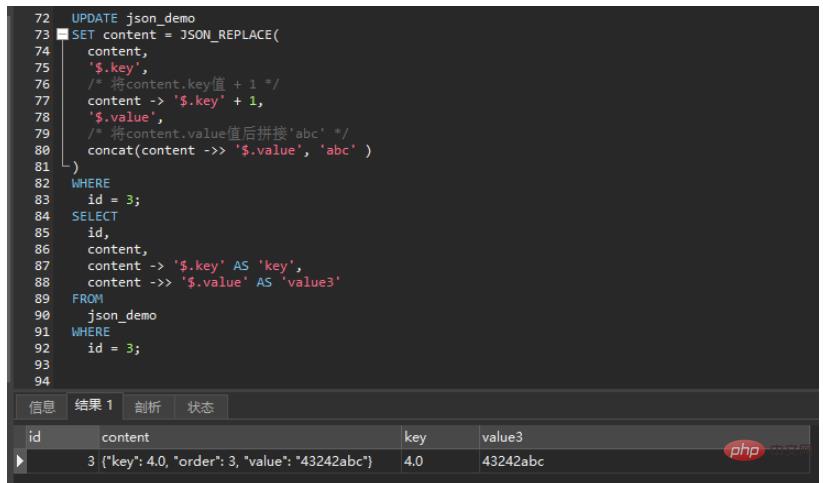Switch to the 信息 tab
Viewport: 823px width, 483px height.
(x=42, y=407)
